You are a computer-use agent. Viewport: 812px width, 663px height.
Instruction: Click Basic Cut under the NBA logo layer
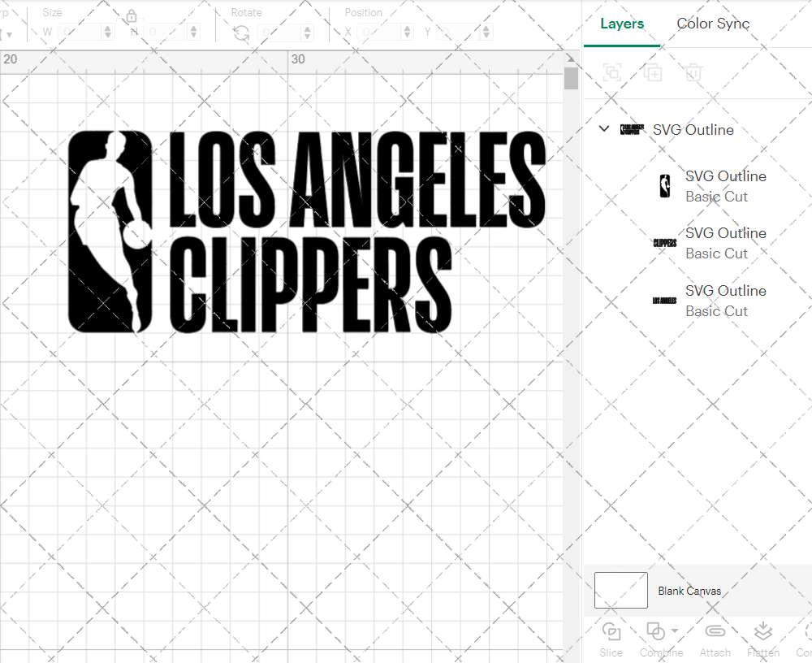(x=716, y=197)
